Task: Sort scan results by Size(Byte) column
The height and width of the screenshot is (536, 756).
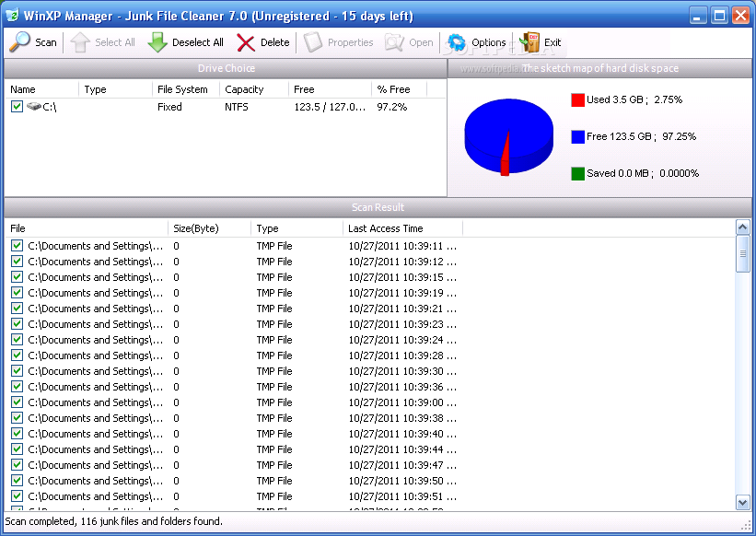Action: click(x=209, y=228)
